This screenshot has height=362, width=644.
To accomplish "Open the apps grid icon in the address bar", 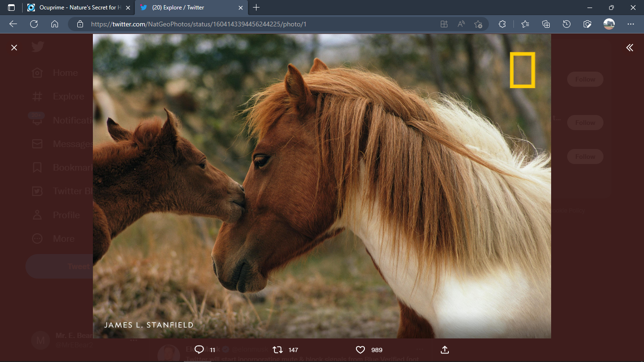I will (x=444, y=24).
